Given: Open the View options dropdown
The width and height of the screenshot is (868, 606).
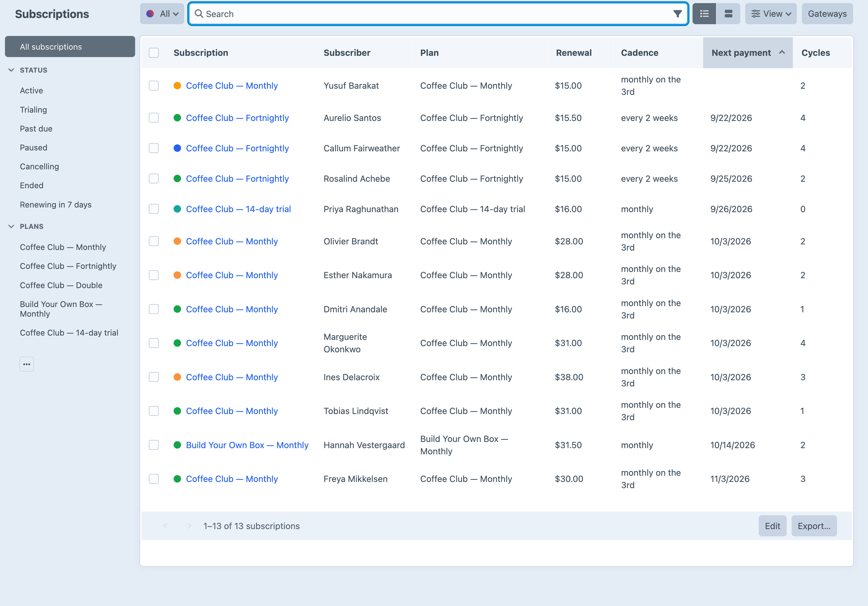Looking at the screenshot, I should click(x=770, y=14).
